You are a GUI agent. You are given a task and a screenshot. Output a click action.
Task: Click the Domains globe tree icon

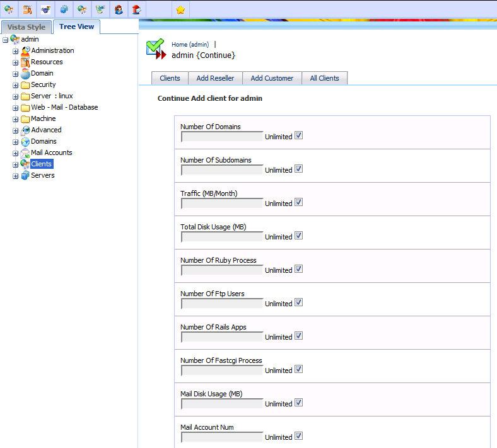pos(25,142)
